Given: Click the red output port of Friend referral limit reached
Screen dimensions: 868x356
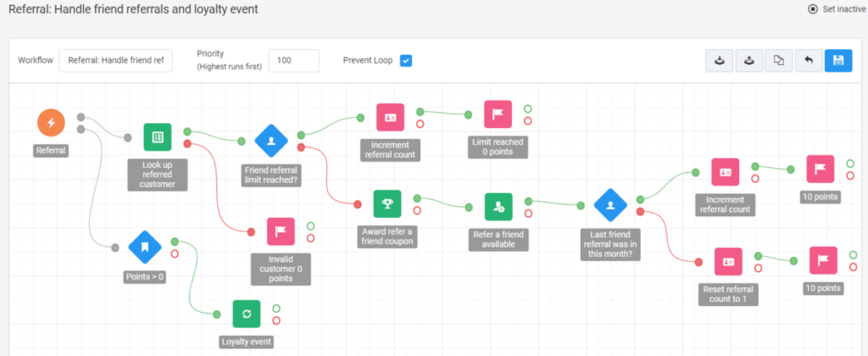Looking at the screenshot, I should click(x=301, y=147).
